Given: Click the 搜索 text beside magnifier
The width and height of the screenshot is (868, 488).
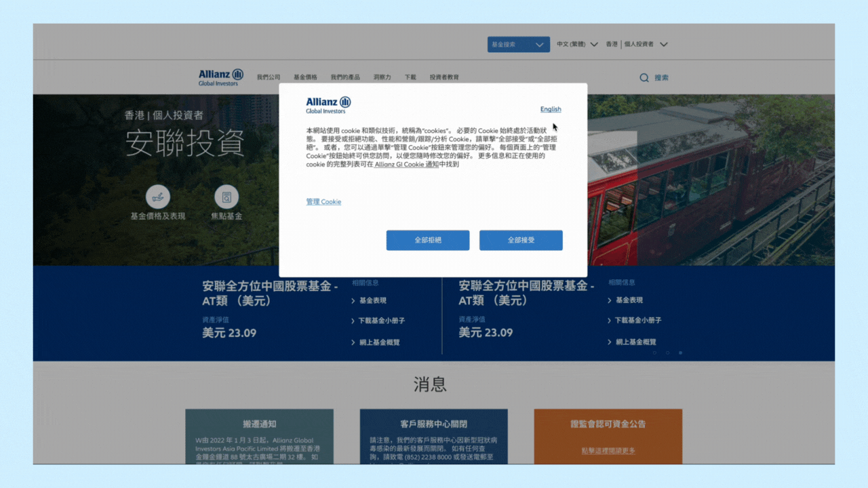Looking at the screenshot, I should point(661,78).
